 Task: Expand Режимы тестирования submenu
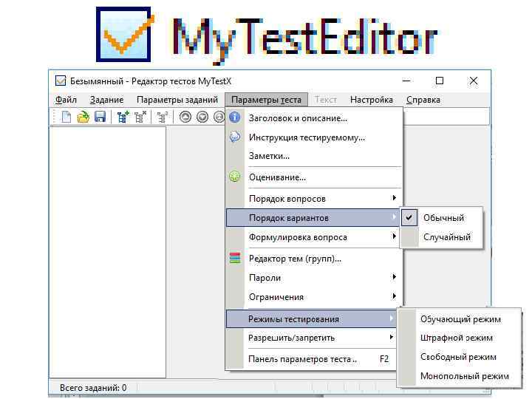[311, 318]
